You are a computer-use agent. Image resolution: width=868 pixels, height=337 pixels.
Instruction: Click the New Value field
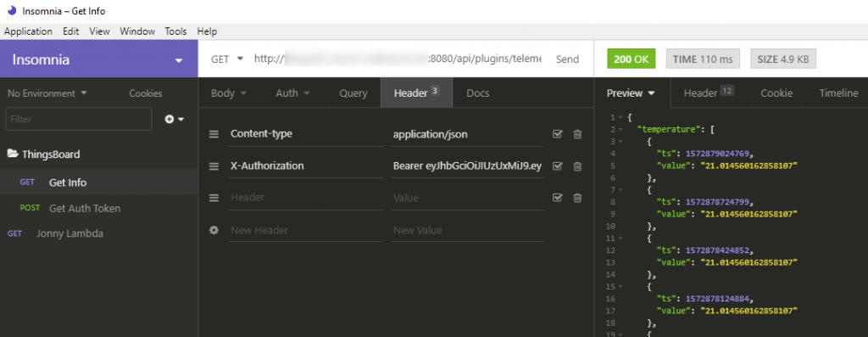coord(467,229)
